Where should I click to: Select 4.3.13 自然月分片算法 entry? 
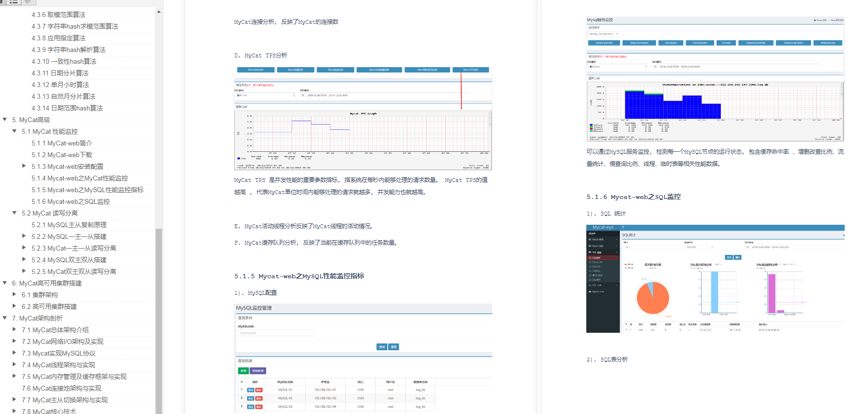tap(64, 96)
